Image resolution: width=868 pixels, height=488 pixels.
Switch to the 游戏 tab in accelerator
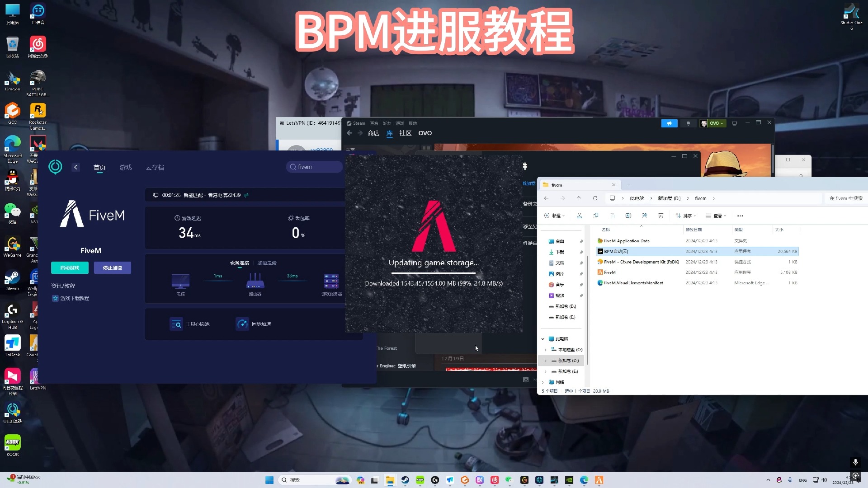coord(126,168)
